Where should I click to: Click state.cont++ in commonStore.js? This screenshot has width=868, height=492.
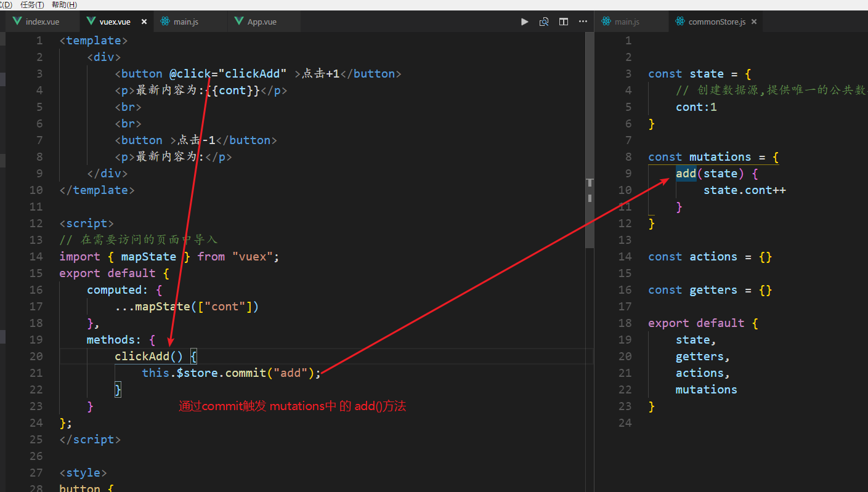(x=745, y=190)
